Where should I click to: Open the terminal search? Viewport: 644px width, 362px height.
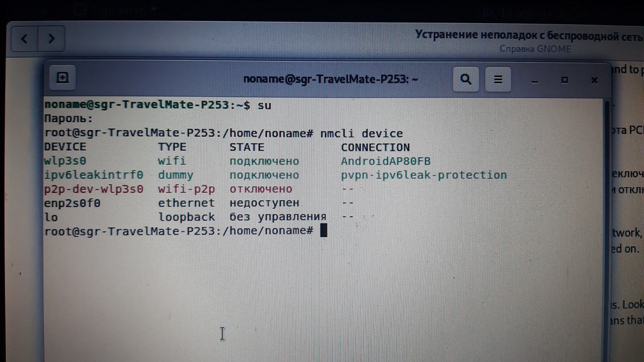(466, 79)
